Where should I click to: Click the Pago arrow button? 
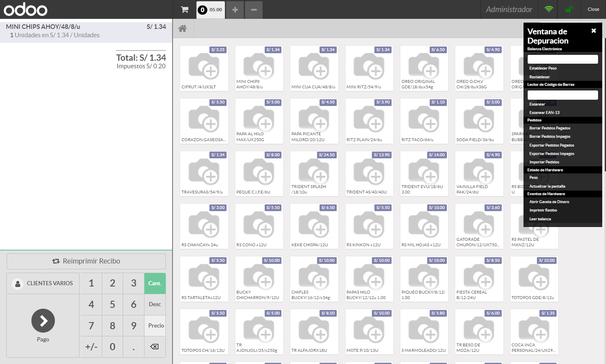[43, 320]
